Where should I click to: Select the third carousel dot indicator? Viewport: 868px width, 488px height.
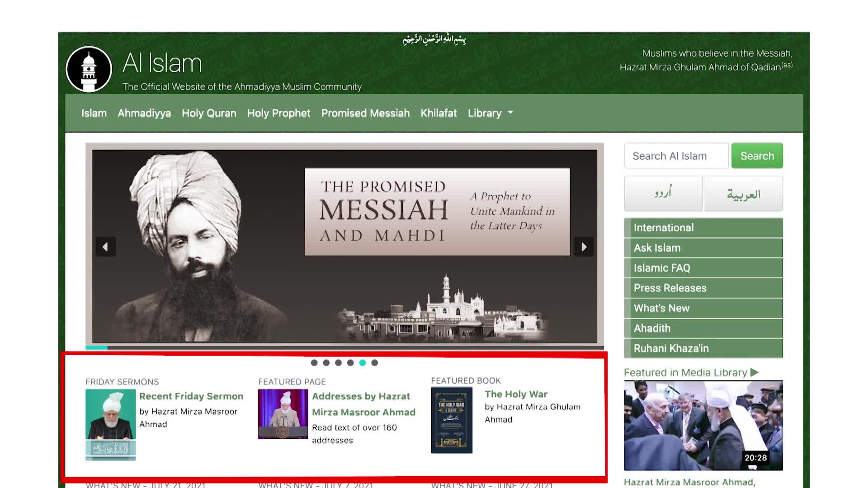click(338, 362)
